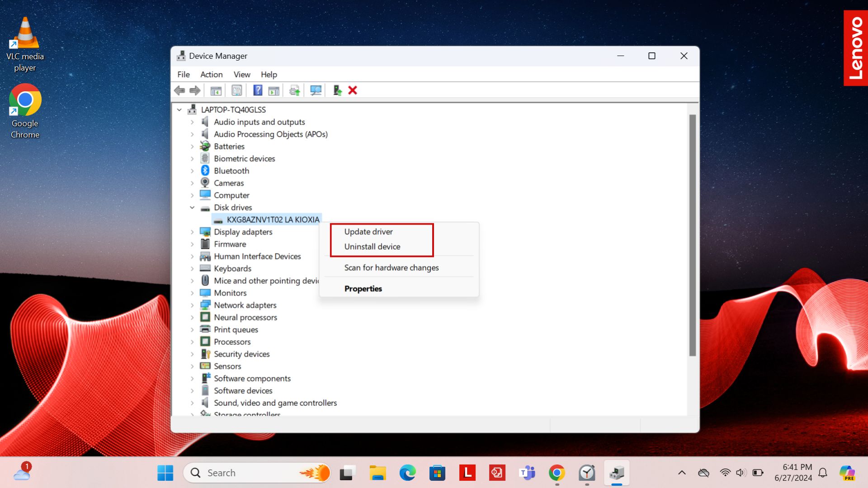Click Scan for hardware changes option

(392, 267)
